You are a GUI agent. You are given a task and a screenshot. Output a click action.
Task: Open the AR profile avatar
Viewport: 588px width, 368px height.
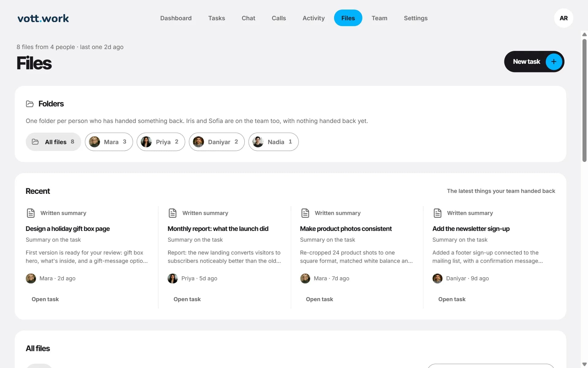[563, 18]
